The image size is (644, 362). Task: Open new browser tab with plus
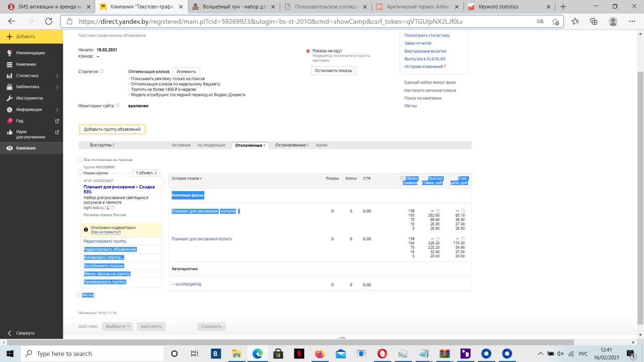tap(563, 7)
